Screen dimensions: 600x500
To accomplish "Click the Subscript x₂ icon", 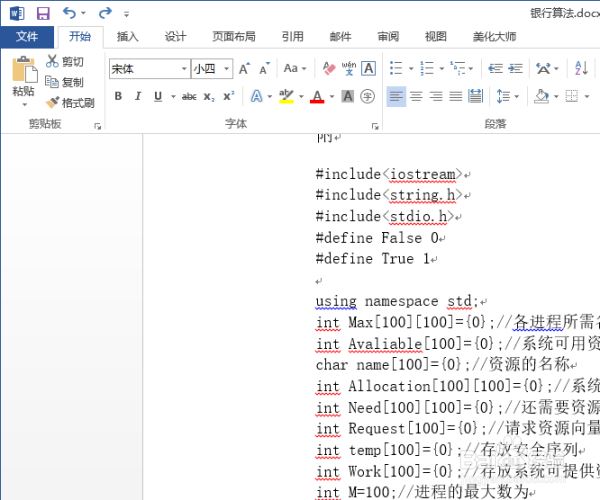I will (209, 97).
